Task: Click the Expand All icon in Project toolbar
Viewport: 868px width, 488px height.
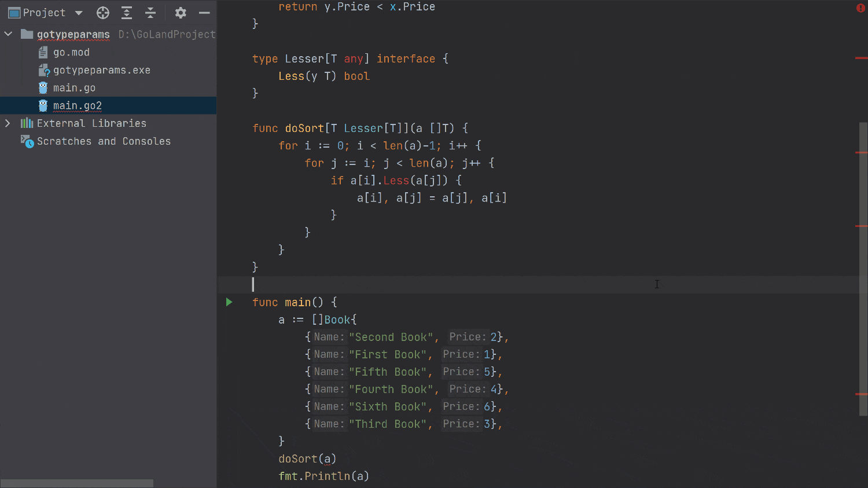Action: click(127, 12)
